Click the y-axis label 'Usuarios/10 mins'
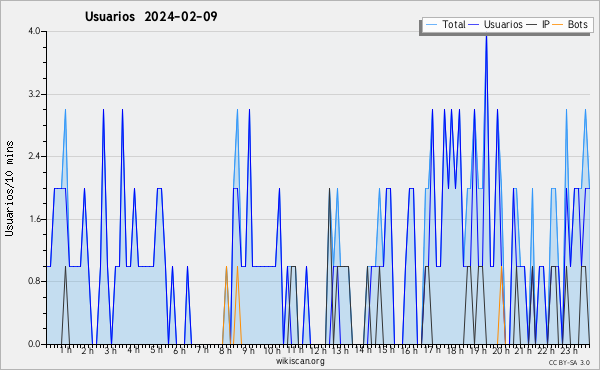The width and height of the screenshot is (600, 370). click(x=9, y=188)
